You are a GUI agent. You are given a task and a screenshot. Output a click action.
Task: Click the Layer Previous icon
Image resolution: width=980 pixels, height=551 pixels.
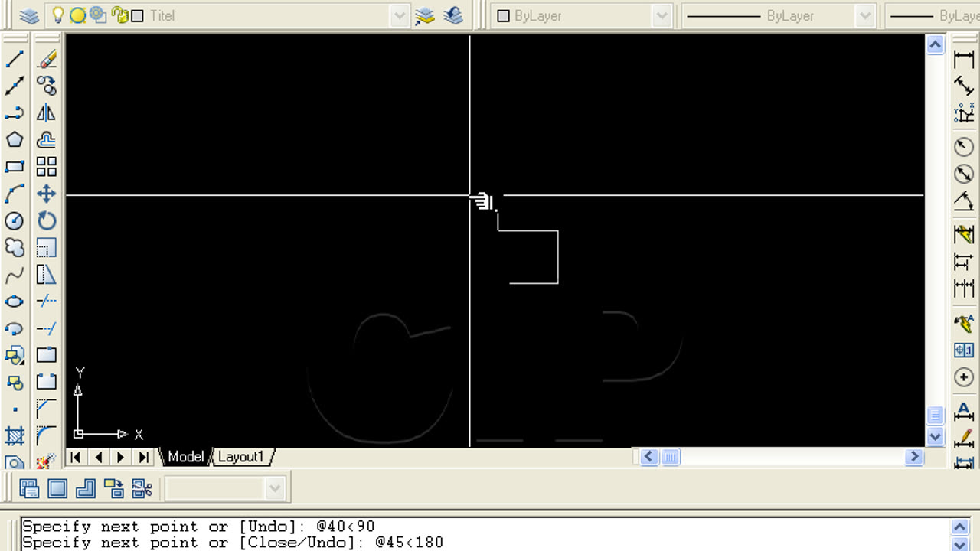(x=452, y=15)
